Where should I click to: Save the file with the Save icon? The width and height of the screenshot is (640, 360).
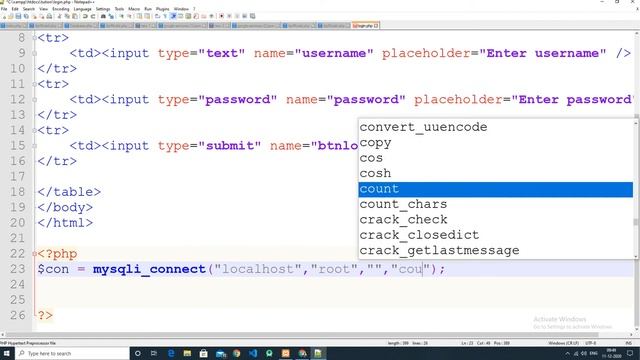tap(18, 16)
